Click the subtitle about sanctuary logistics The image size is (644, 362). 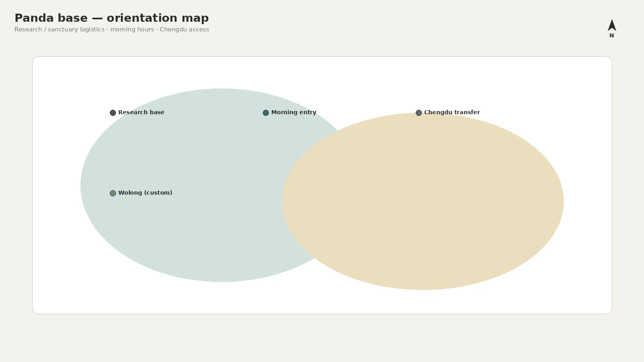point(111,29)
